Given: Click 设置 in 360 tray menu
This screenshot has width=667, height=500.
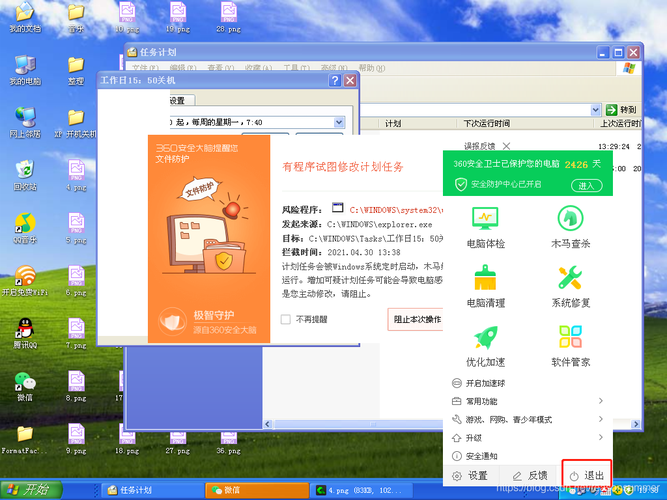Looking at the screenshot, I should tap(470, 476).
